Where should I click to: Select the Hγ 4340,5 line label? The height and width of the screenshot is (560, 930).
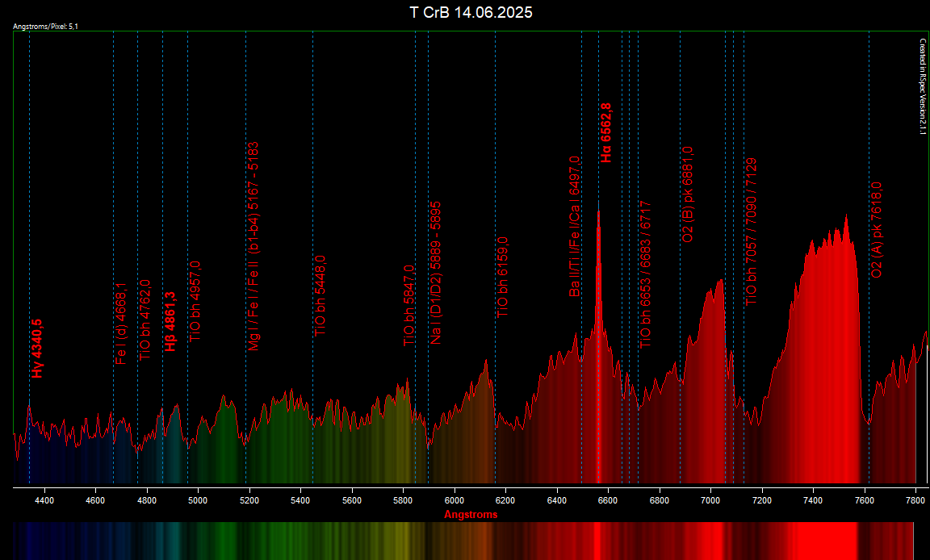(x=37, y=349)
